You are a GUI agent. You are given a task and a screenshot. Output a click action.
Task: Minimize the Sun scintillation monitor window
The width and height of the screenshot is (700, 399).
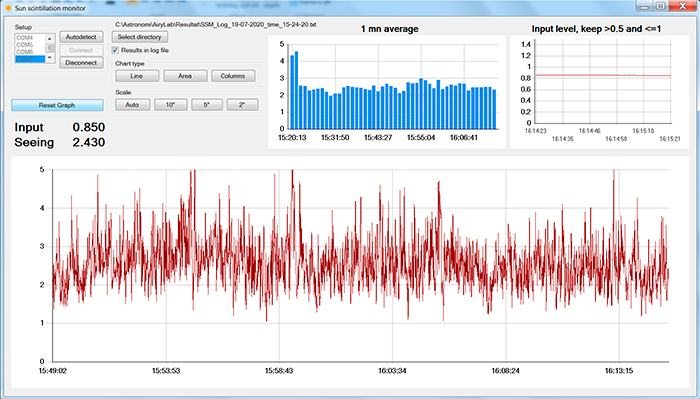[x=643, y=6]
